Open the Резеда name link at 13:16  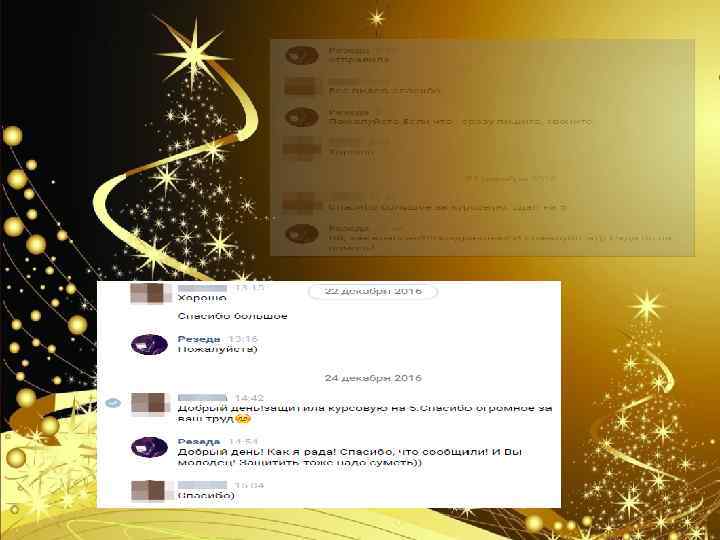pos(199,339)
